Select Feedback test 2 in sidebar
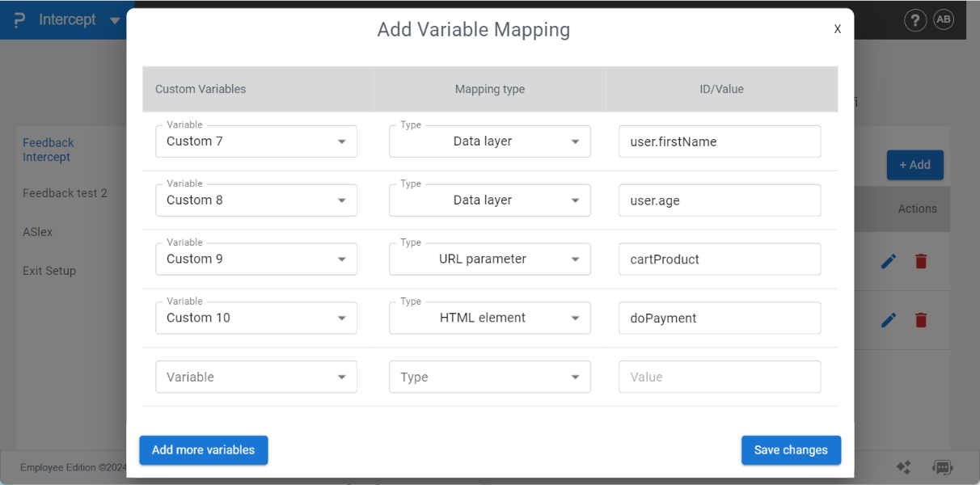The width and height of the screenshot is (980, 485). (65, 193)
